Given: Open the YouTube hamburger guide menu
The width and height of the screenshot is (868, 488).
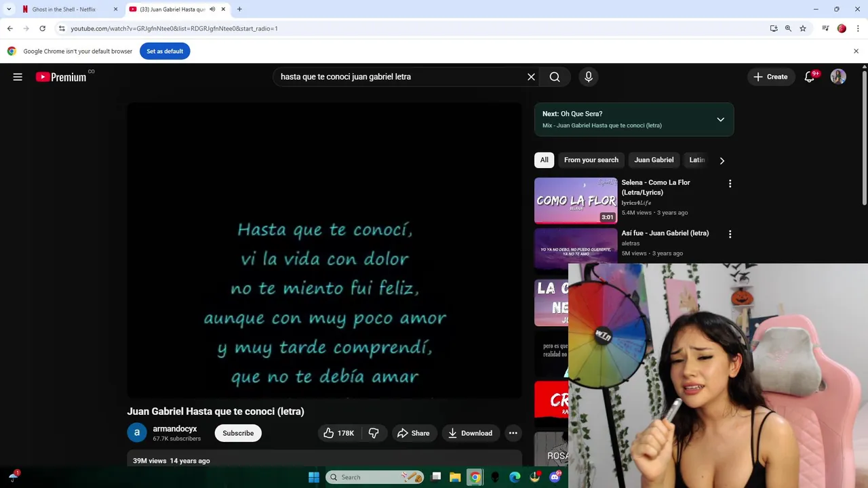Looking at the screenshot, I should point(18,77).
